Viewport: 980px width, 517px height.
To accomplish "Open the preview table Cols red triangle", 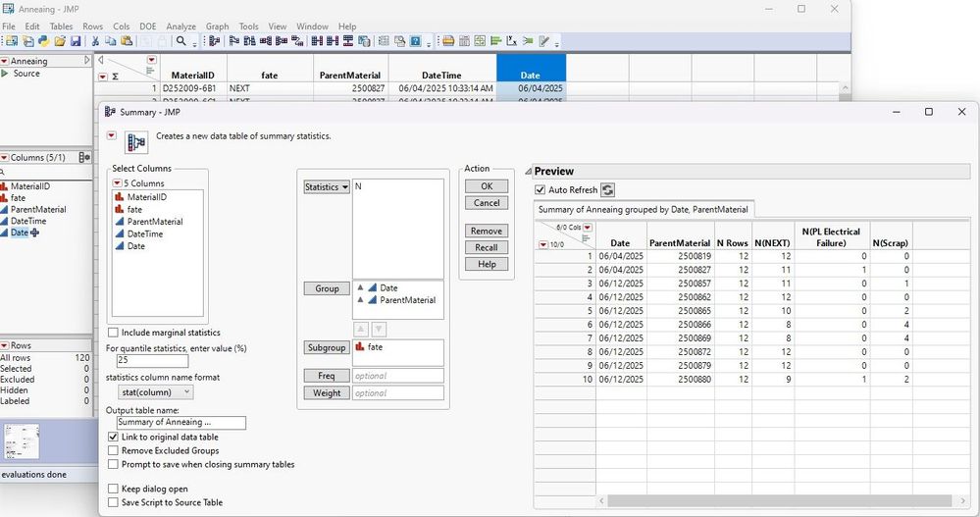I will pyautogui.click(x=588, y=228).
